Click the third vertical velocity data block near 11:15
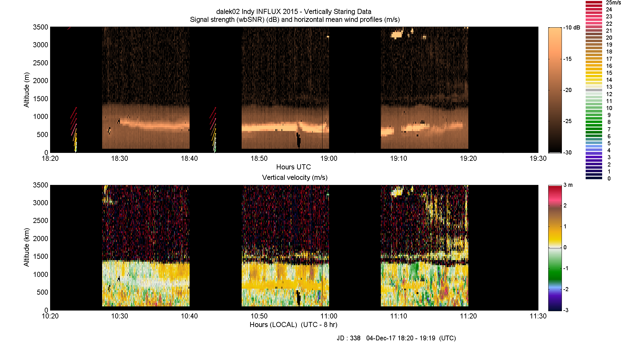644x347 pixels. pyautogui.click(x=425, y=246)
